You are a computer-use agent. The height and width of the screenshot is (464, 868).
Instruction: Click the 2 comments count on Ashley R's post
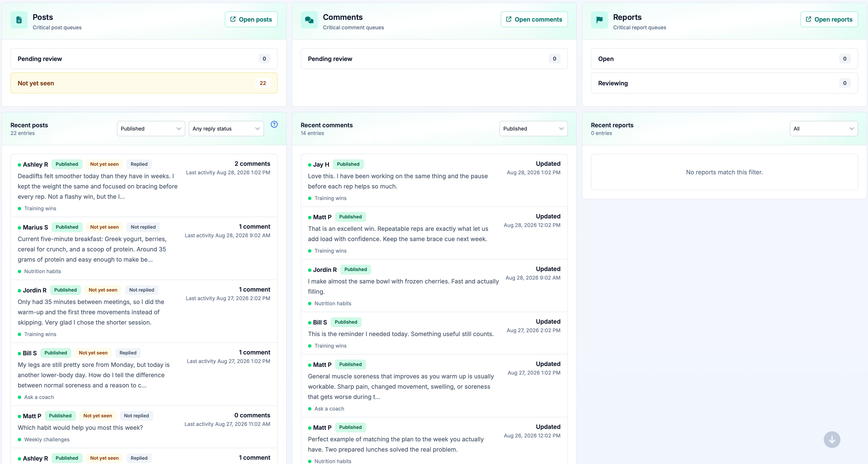(x=252, y=164)
